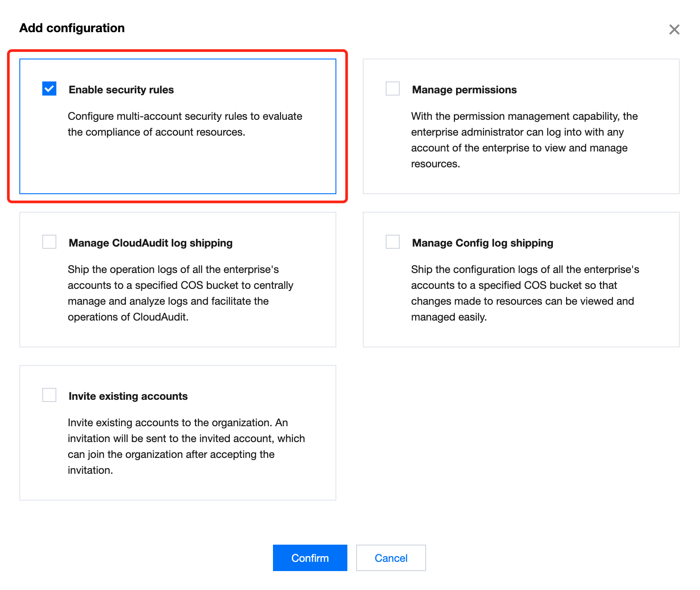
Task: Click the Manage permissions heading text
Action: tap(464, 90)
